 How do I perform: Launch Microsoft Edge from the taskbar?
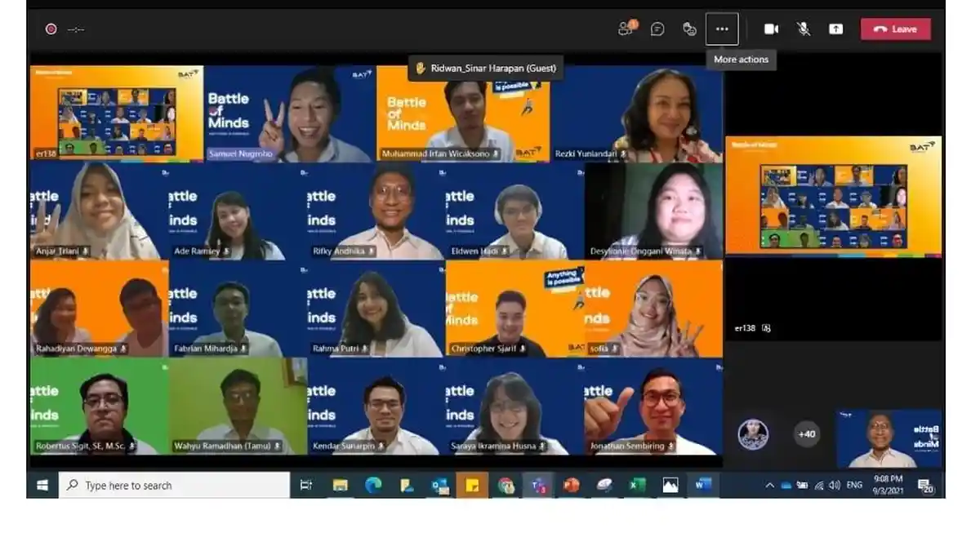[373, 485]
